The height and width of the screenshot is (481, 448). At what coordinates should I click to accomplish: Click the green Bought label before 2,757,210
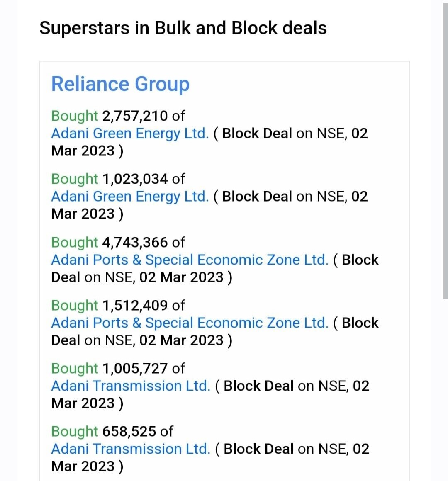(75, 117)
